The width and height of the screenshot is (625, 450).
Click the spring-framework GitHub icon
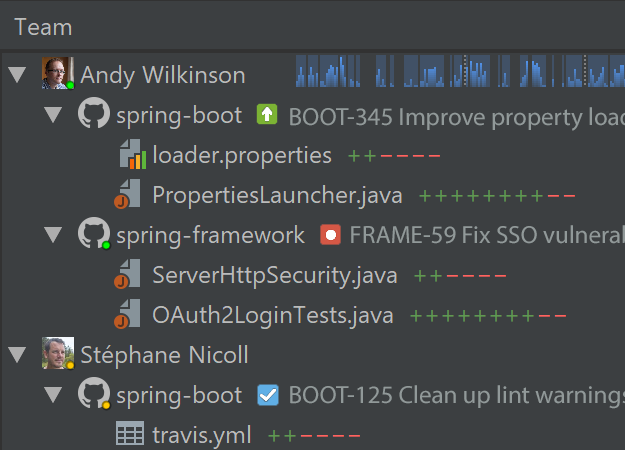[94, 233]
